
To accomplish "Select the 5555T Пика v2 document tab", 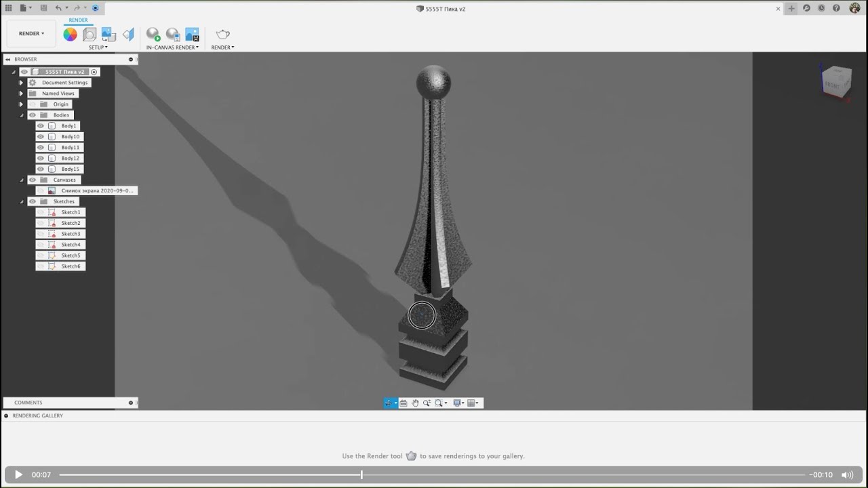I will point(441,9).
